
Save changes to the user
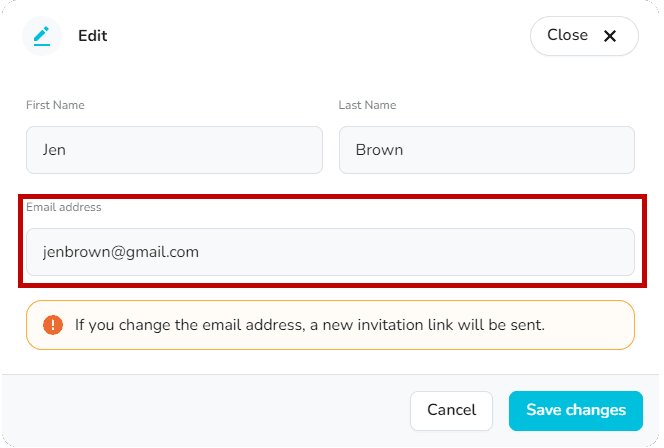pos(575,410)
